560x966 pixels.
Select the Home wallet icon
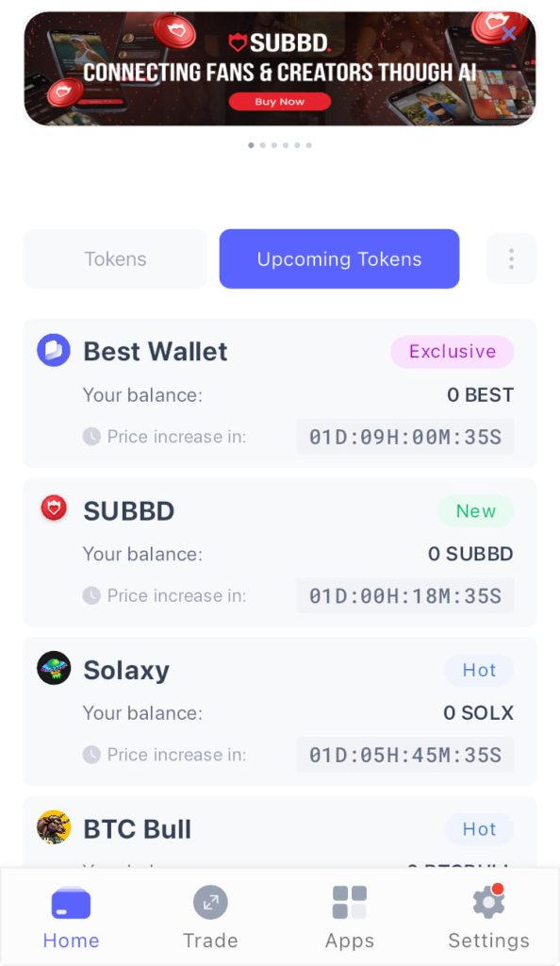pyautogui.click(x=71, y=902)
